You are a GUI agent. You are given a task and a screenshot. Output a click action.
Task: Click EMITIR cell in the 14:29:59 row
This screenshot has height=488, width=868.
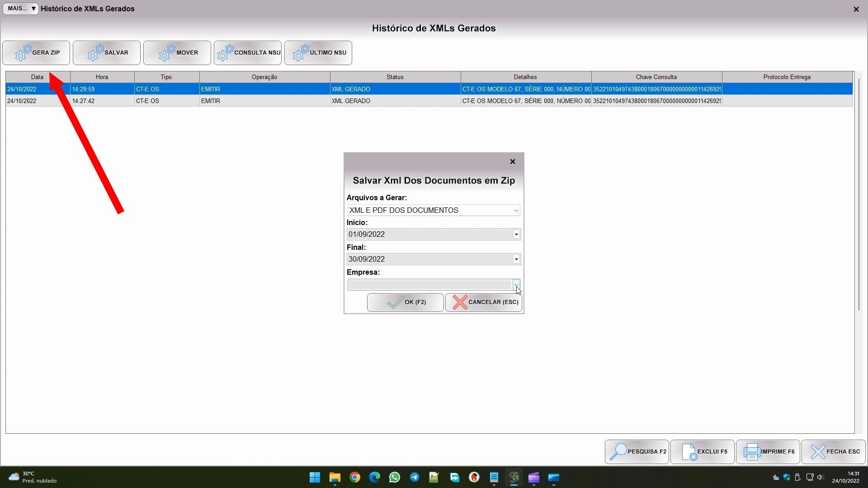(264, 89)
